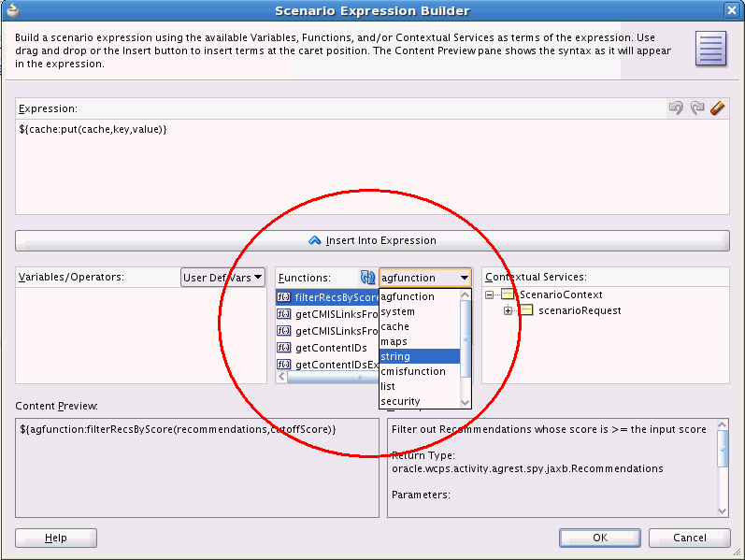Screen dimensions: 745x560
Task: Choose agfunction from the dropdown list
Action: click(x=420, y=296)
